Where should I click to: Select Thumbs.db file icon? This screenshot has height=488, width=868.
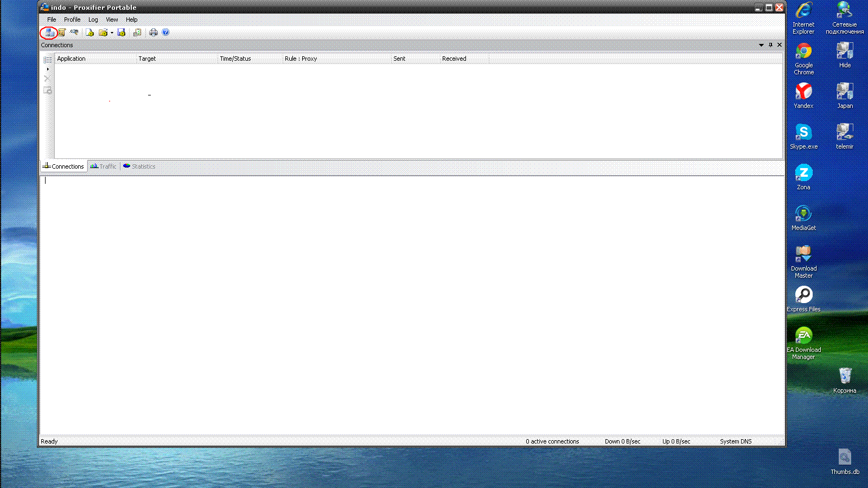tap(845, 461)
